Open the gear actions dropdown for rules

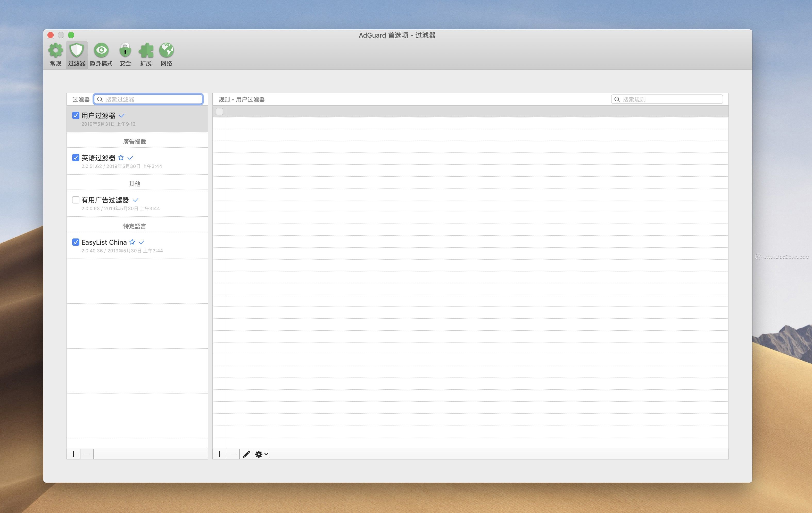262,454
